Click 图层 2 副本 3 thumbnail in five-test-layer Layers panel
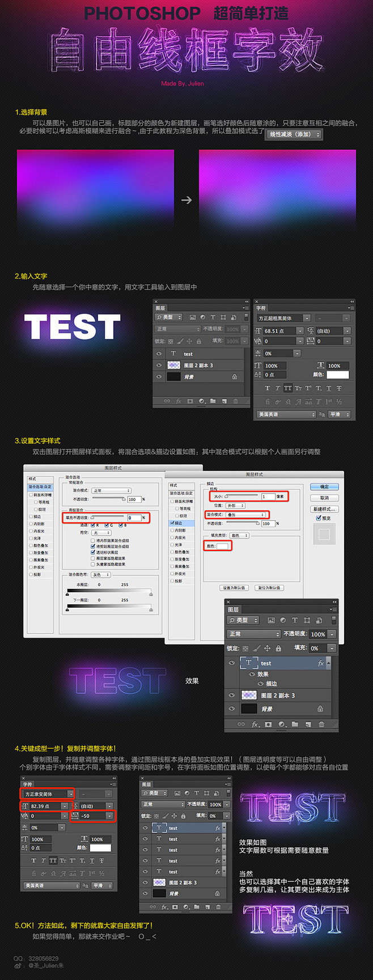This screenshot has height=980, width=373. pos(159,883)
